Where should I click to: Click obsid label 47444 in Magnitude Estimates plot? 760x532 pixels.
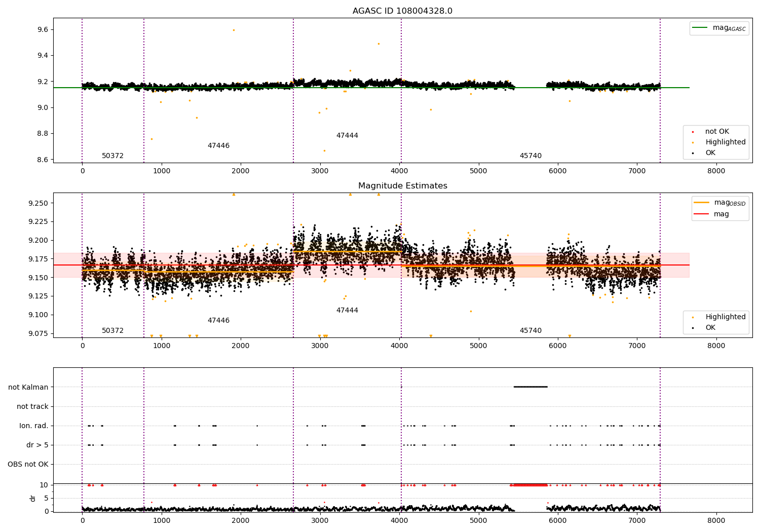pyautogui.click(x=347, y=311)
